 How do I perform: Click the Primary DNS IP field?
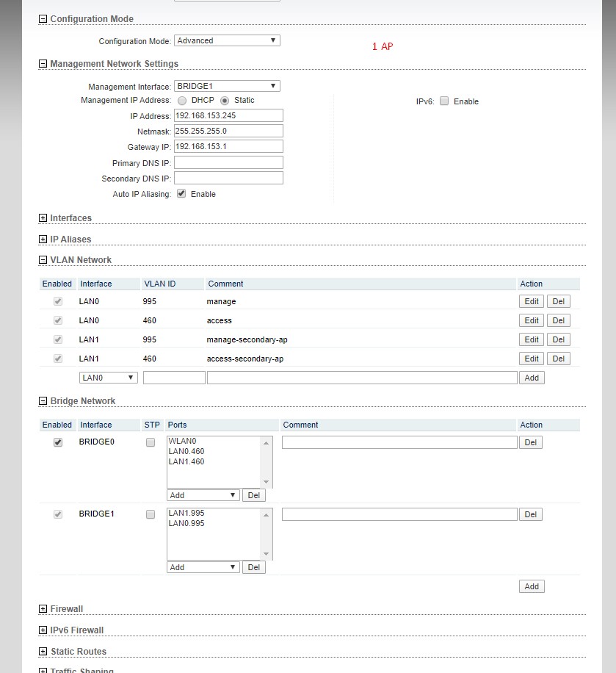[228, 162]
